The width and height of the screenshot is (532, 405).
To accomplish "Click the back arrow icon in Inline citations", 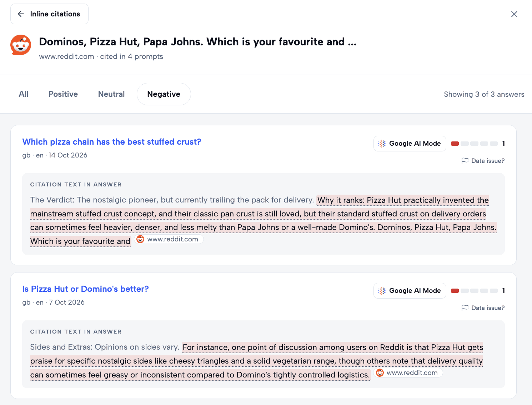I will click(x=21, y=14).
